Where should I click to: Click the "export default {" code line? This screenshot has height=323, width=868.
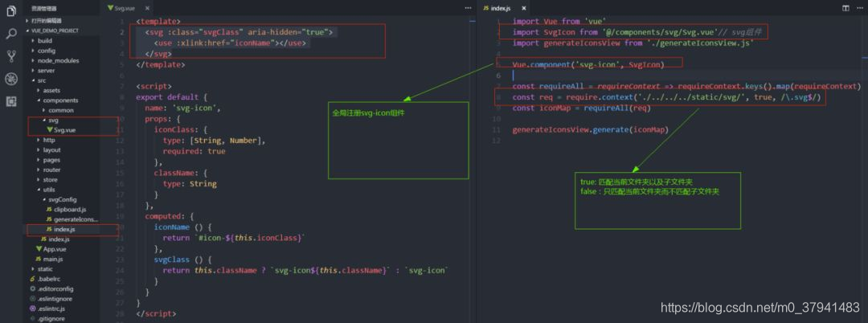point(172,97)
